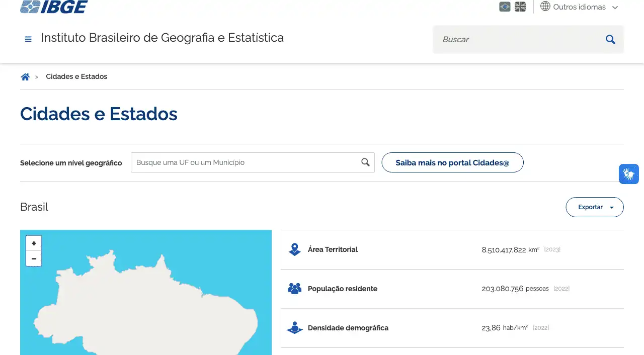Click the IBGE logo
Screen dimensions: 644x355
(54, 7)
